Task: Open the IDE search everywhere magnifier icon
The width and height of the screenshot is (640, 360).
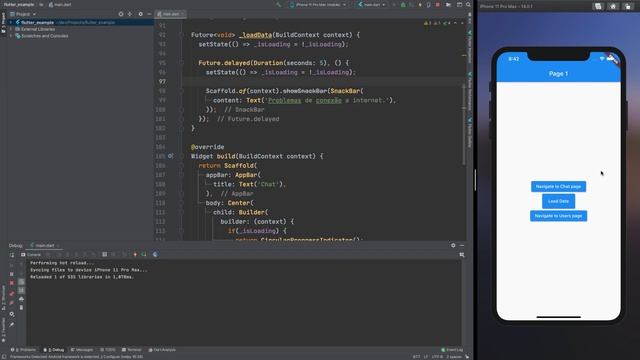Action: pos(468,4)
